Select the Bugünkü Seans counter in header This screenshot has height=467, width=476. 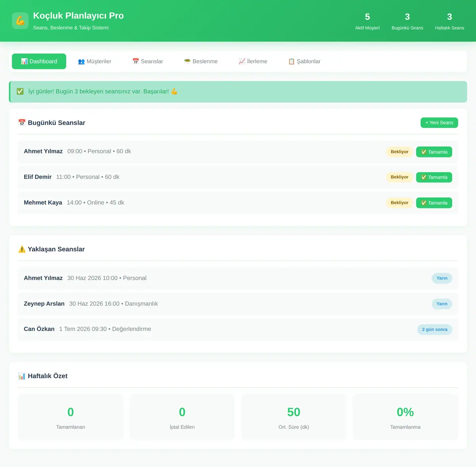coord(407,21)
